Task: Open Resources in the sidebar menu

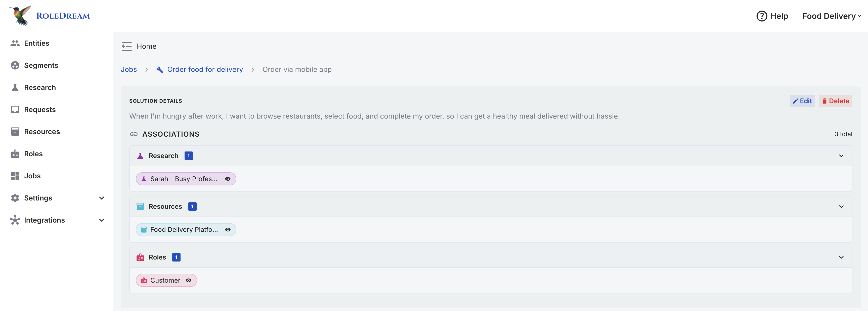Action: [x=42, y=132]
